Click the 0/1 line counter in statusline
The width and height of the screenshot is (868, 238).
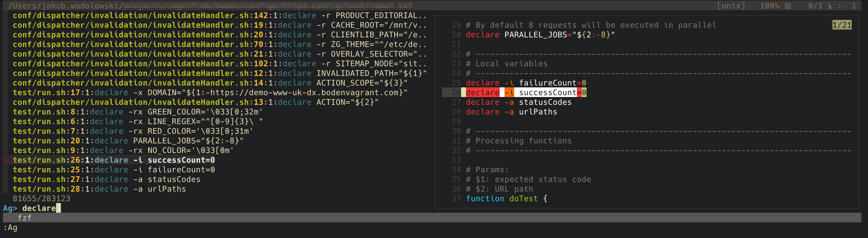(816, 6)
